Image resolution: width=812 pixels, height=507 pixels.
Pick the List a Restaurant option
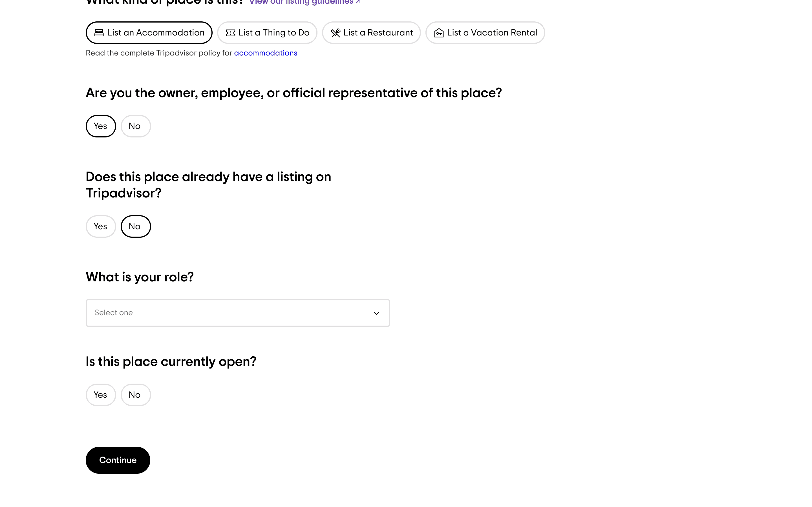click(371, 32)
